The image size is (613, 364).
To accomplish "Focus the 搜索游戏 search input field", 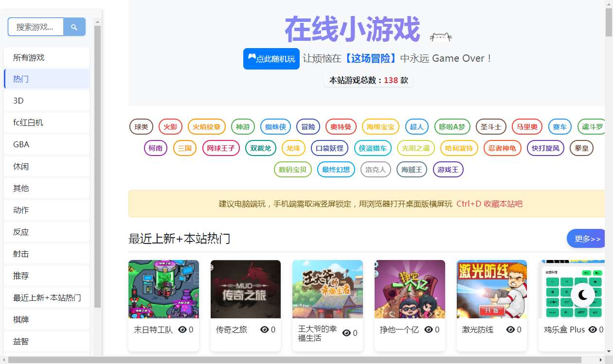I will (36, 27).
